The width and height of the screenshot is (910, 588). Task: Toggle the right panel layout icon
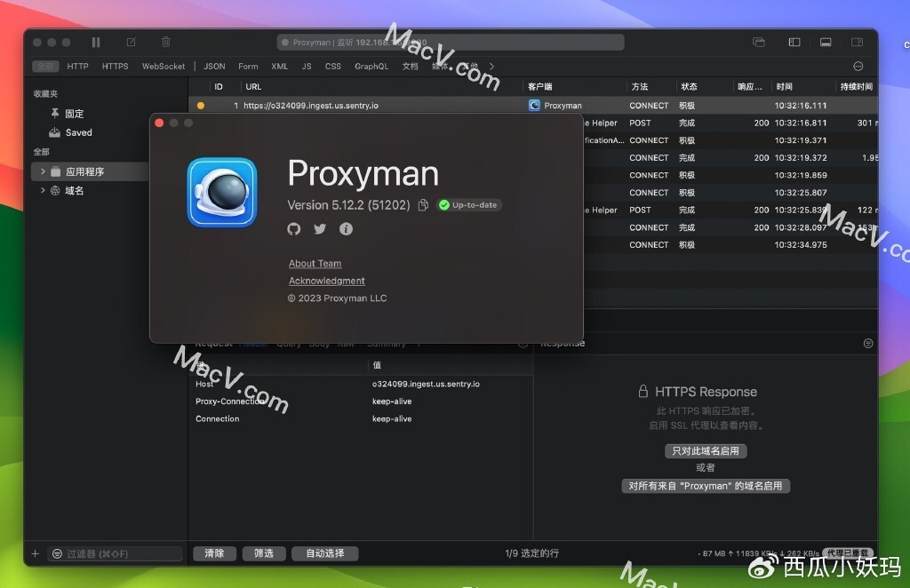pyautogui.click(x=858, y=43)
